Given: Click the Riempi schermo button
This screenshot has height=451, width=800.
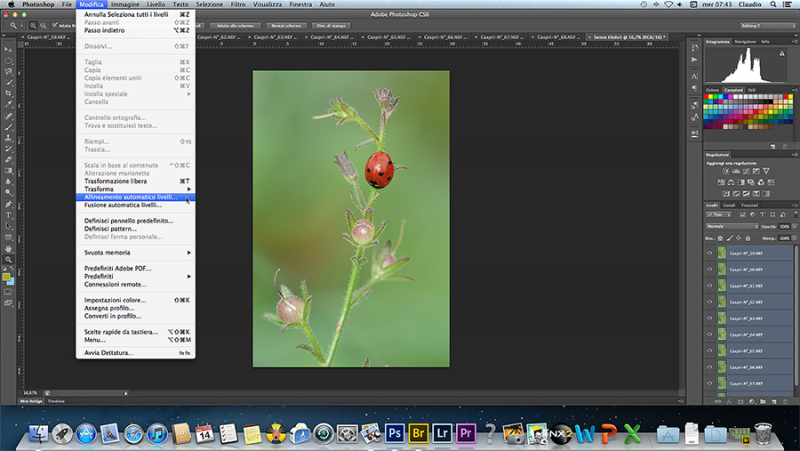Looking at the screenshot, I should [x=286, y=26].
